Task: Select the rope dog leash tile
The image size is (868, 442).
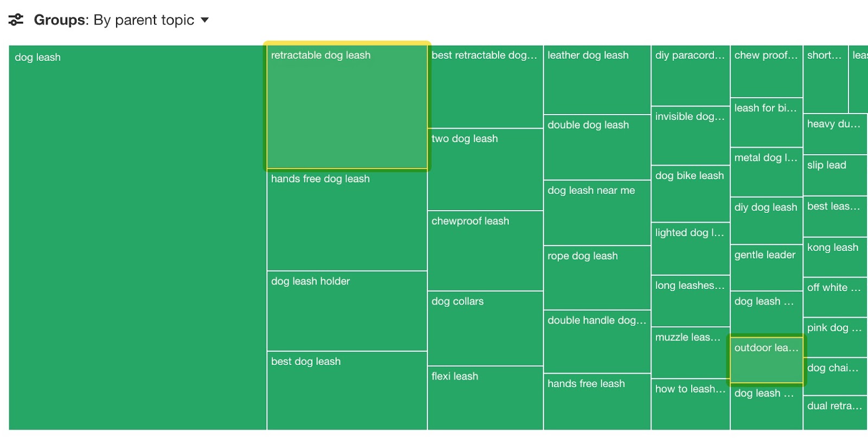Action: pos(597,277)
